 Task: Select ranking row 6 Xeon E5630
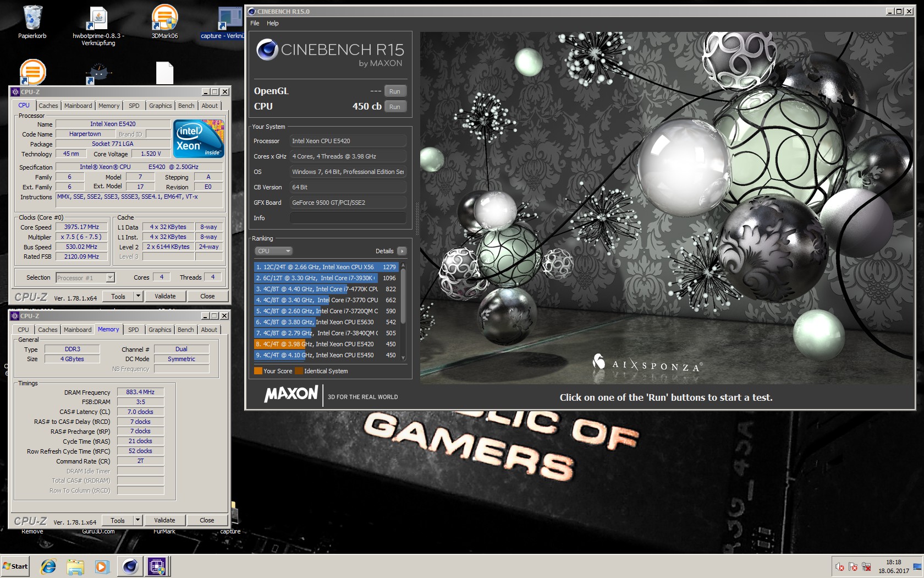(x=326, y=322)
